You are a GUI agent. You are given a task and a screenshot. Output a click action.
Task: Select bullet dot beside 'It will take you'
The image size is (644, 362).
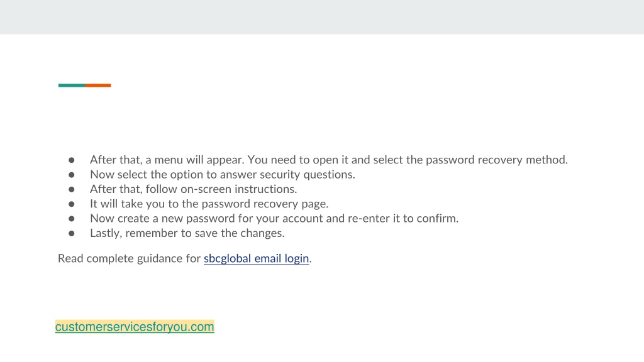(72, 204)
